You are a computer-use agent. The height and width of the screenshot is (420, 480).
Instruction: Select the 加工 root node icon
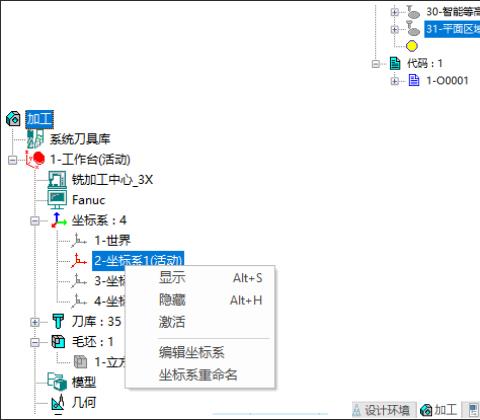13,119
